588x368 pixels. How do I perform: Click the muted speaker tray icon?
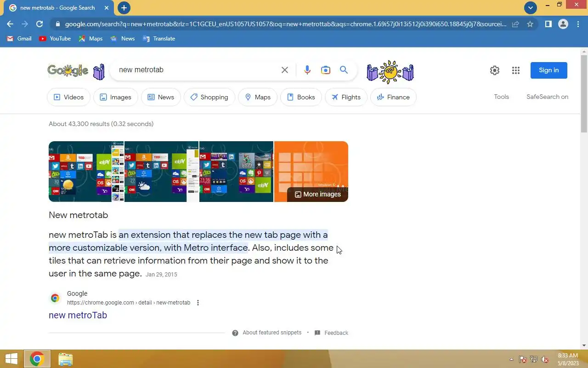point(545,360)
